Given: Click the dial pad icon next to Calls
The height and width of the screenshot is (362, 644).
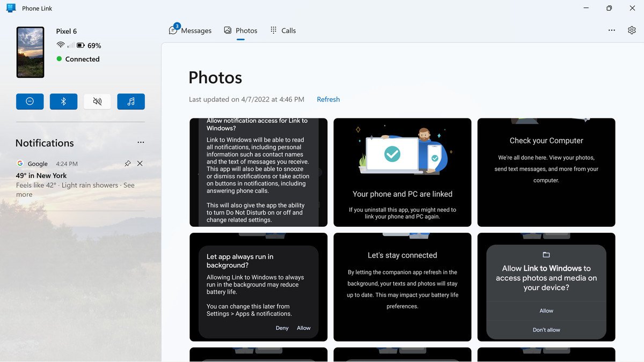Looking at the screenshot, I should click(x=273, y=30).
